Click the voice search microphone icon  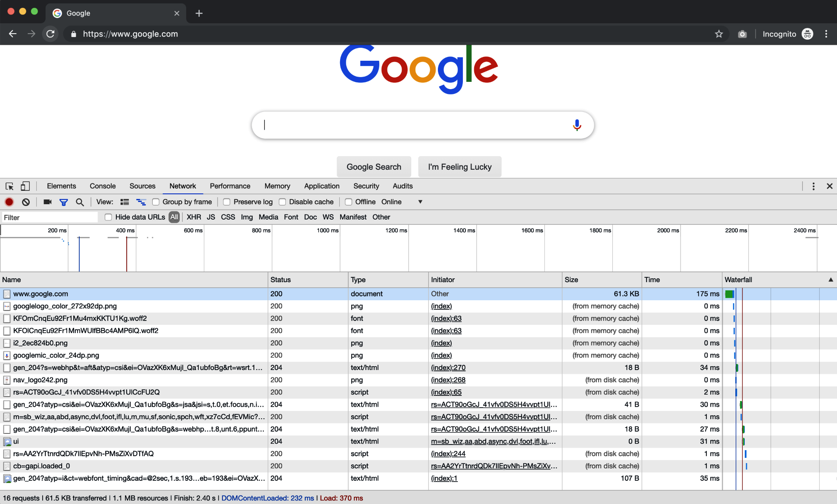(x=577, y=125)
